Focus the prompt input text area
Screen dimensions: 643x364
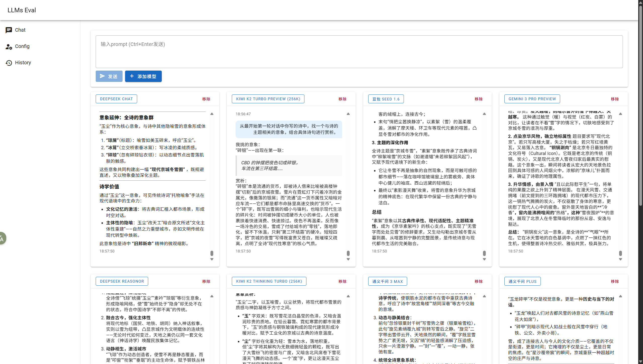359,51
